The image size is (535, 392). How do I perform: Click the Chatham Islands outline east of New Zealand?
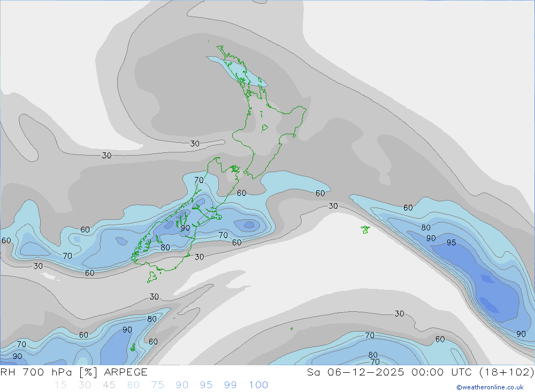[365, 229]
